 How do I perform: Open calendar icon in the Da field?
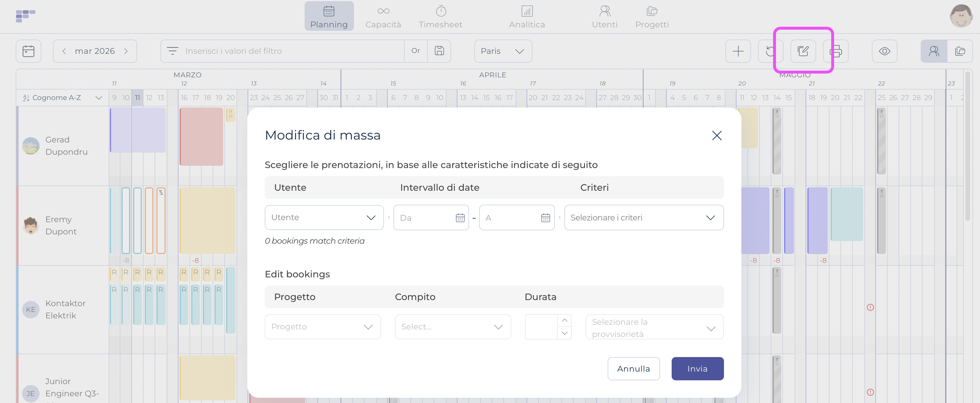(460, 218)
